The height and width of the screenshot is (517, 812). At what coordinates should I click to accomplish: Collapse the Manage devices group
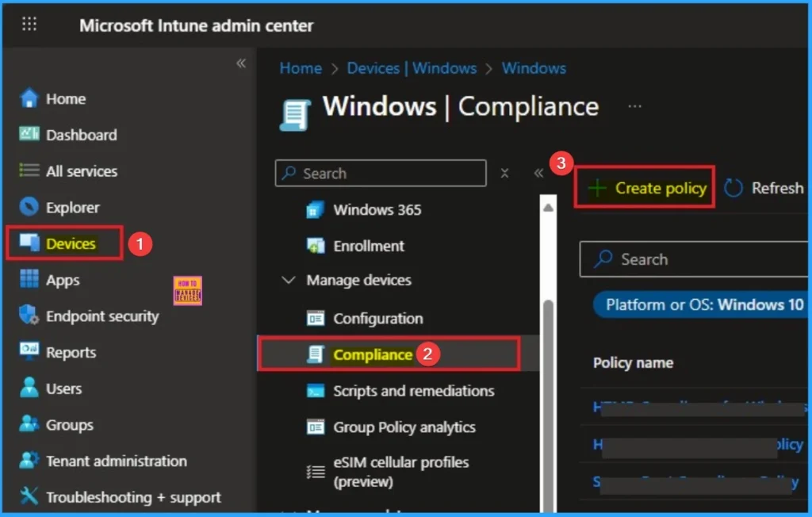[288, 280]
